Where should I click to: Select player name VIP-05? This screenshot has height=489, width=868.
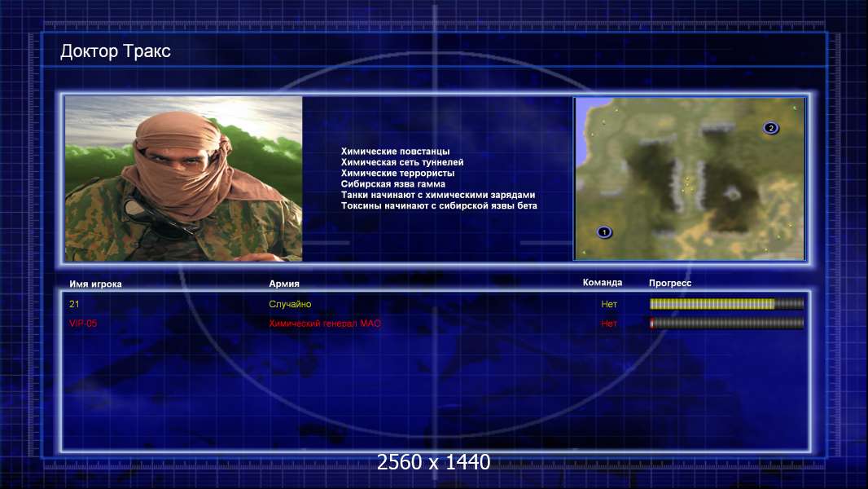coord(83,324)
